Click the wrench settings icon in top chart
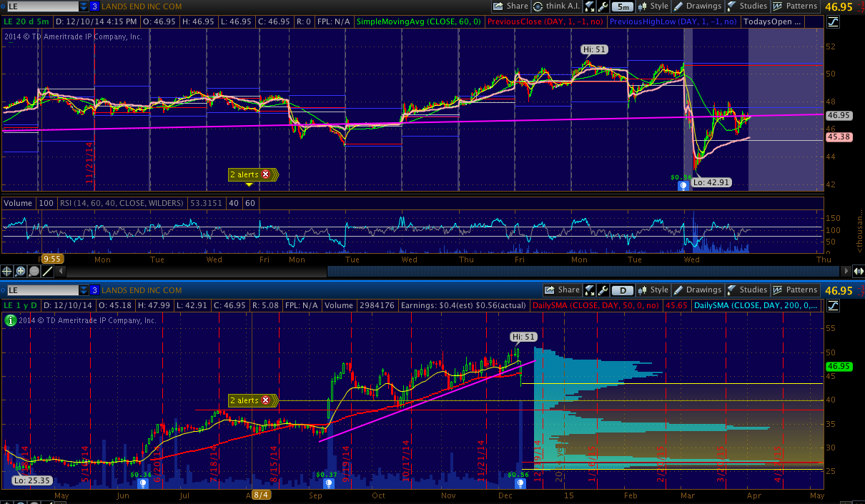 pos(604,6)
